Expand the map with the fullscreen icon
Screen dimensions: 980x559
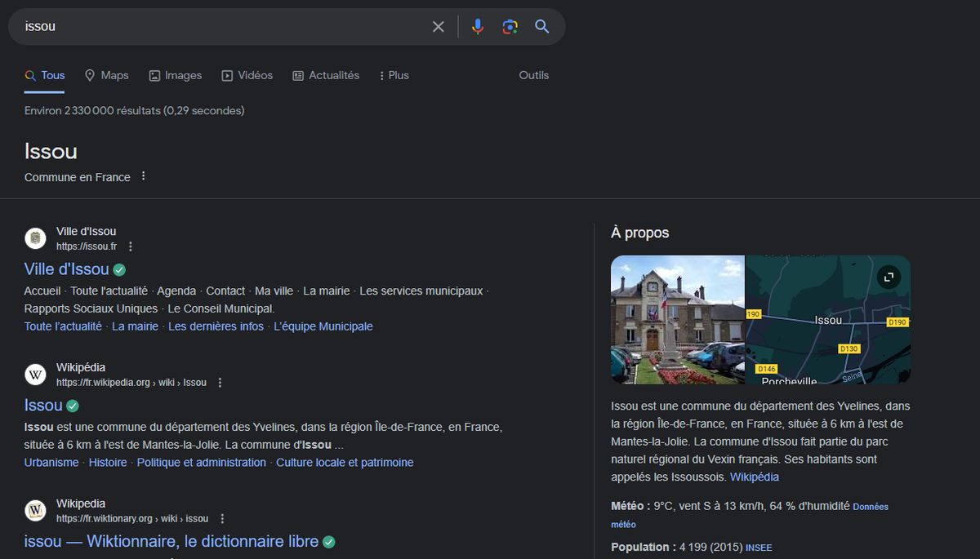[x=889, y=277]
